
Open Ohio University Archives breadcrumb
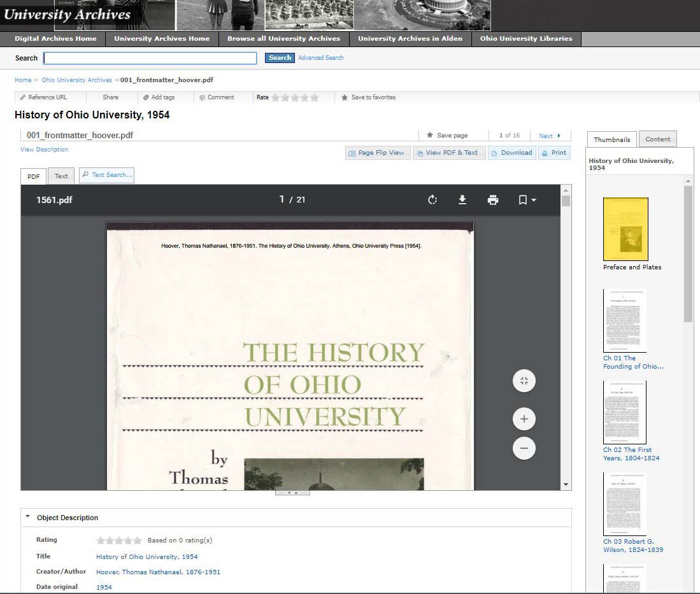tap(77, 80)
